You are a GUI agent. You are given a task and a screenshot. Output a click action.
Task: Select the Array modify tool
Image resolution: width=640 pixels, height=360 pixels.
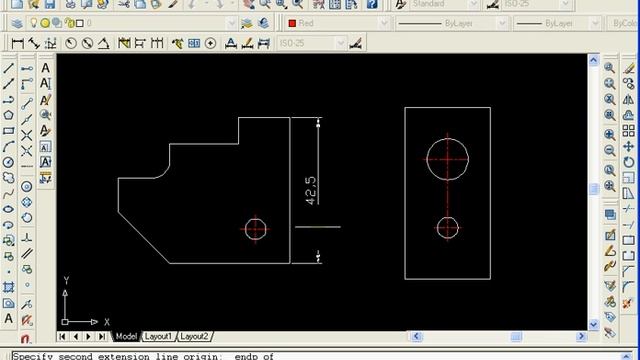(x=629, y=131)
